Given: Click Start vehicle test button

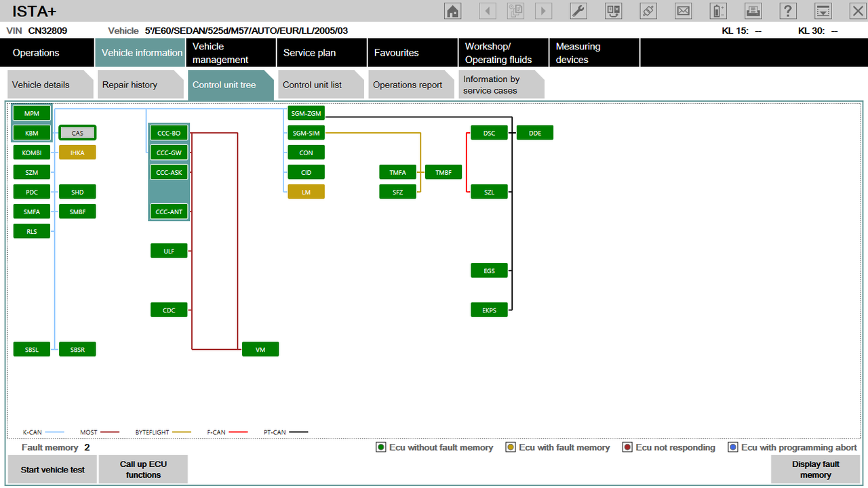Looking at the screenshot, I should click(x=53, y=469).
